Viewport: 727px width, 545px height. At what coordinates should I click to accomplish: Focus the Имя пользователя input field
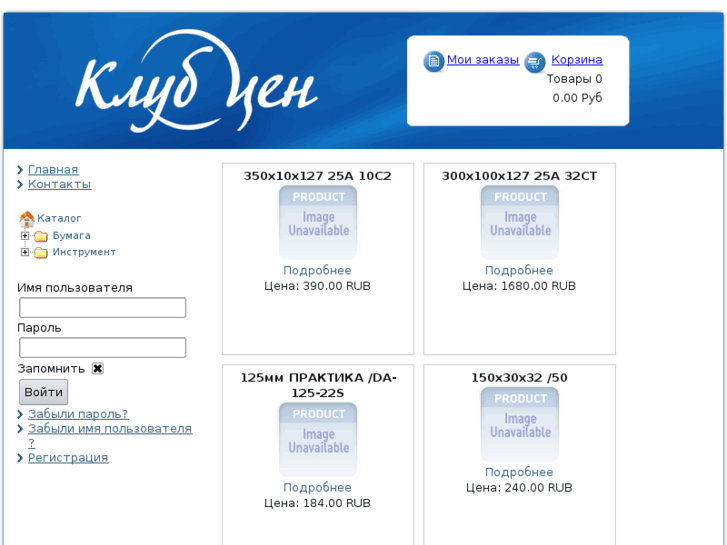point(102,308)
